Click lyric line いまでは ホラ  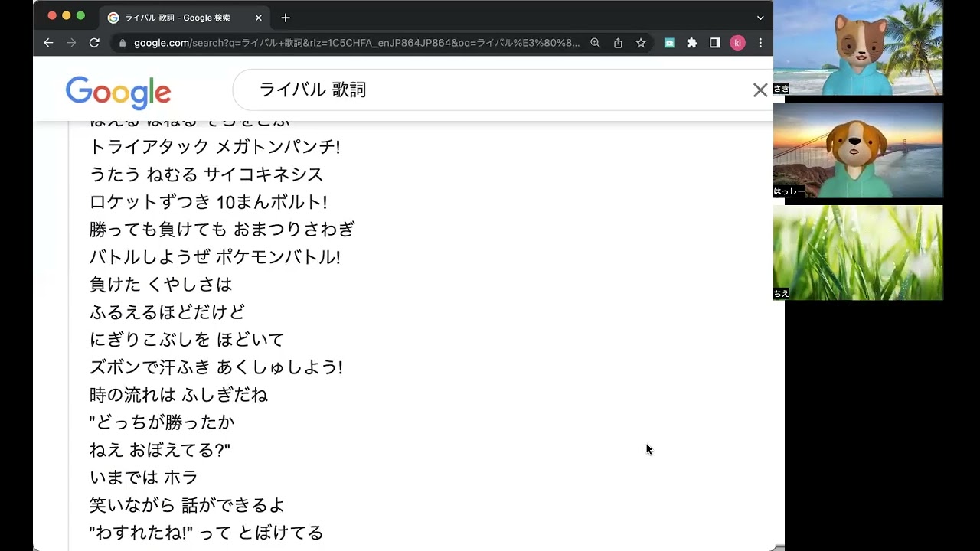click(144, 478)
